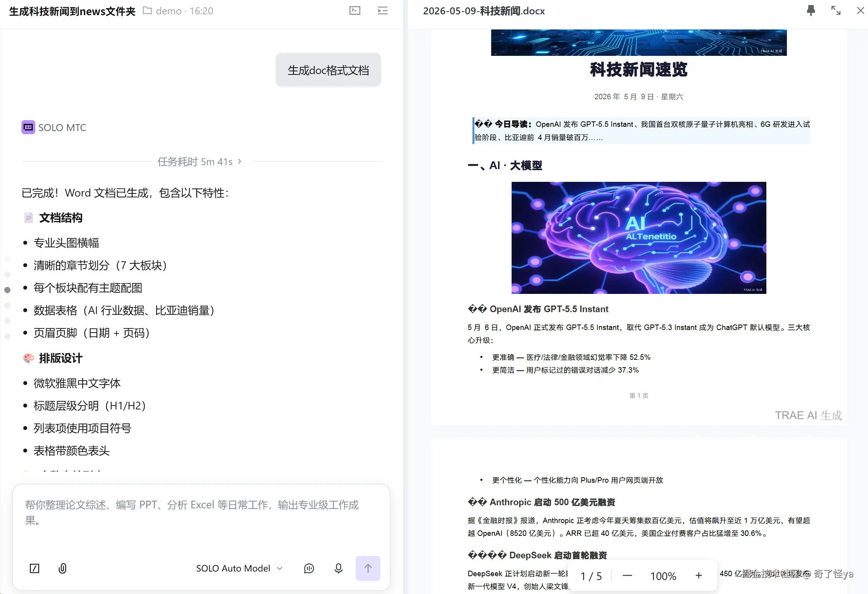Click the date line 2026 年 5 月 9 日 · 星期六
Image resolution: width=868 pixels, height=594 pixels.
click(x=639, y=97)
